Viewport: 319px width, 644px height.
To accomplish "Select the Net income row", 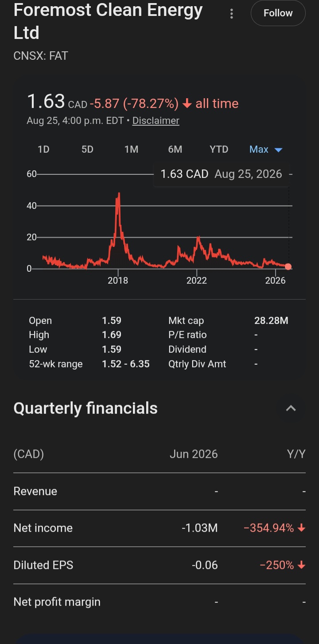I will (x=159, y=528).
